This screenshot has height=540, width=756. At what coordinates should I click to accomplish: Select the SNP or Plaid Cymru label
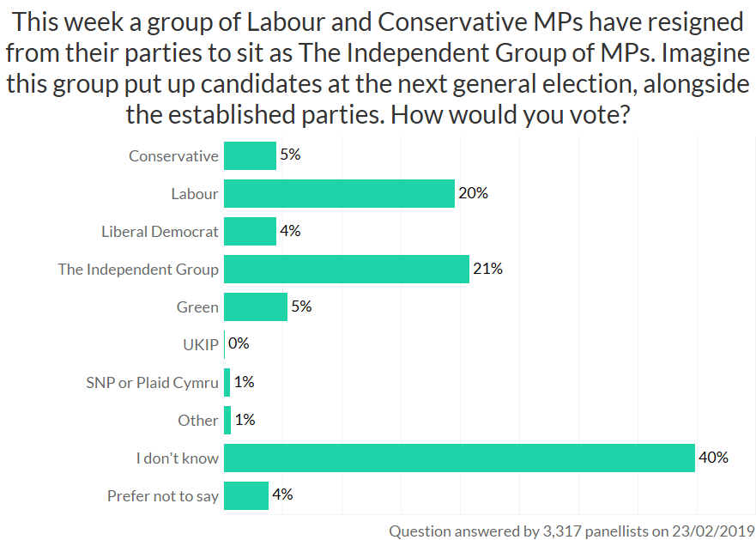click(x=153, y=383)
